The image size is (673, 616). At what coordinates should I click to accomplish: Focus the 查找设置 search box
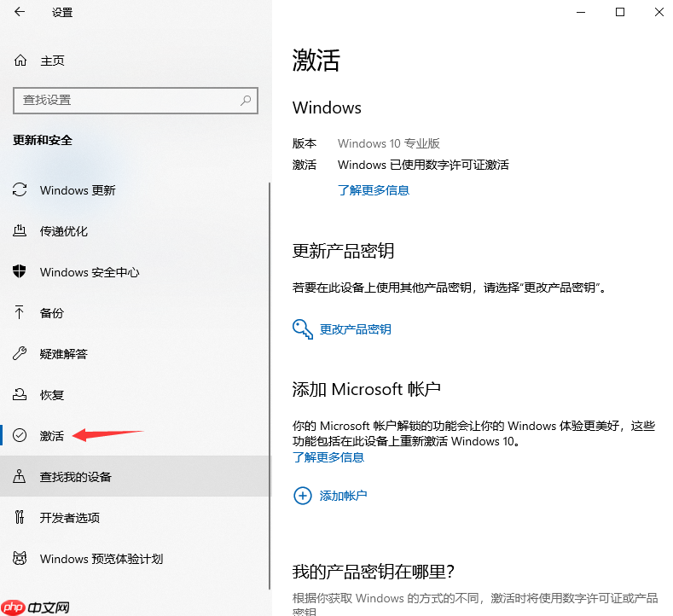[x=136, y=101]
